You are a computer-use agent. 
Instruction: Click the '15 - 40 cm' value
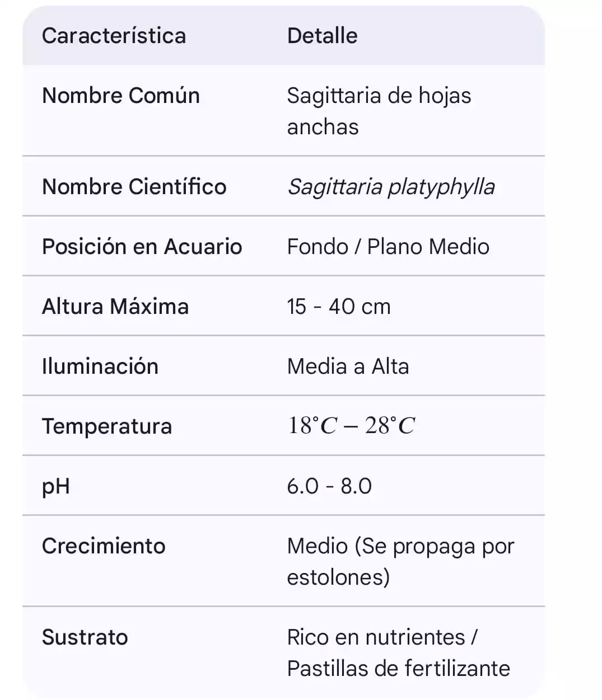[339, 307]
